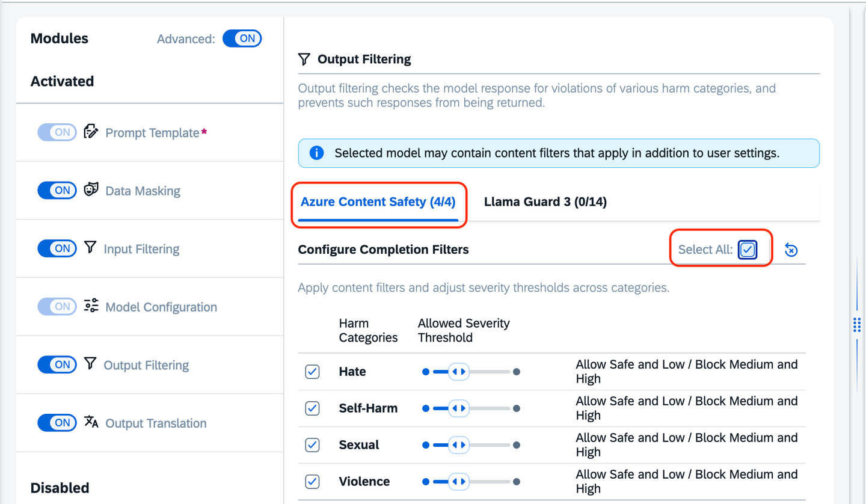866x504 pixels.
Task: Turn off the Input Filtering switch
Action: 57,248
